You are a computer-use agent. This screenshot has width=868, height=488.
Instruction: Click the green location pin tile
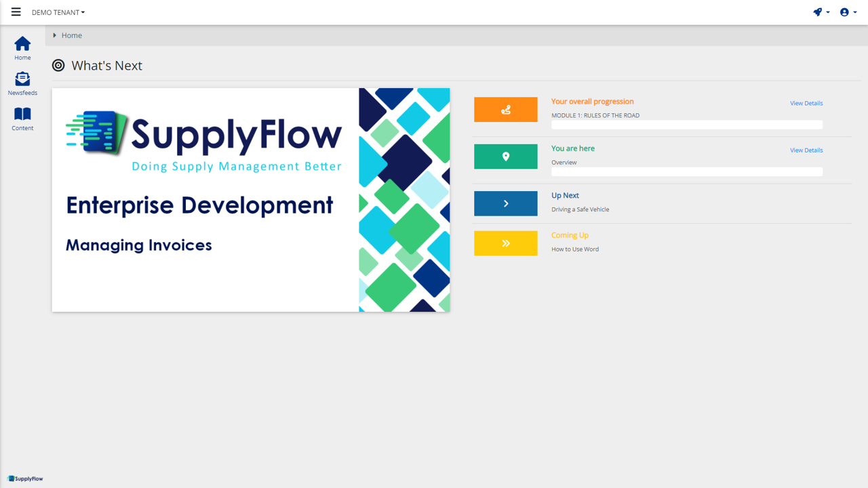(x=505, y=157)
